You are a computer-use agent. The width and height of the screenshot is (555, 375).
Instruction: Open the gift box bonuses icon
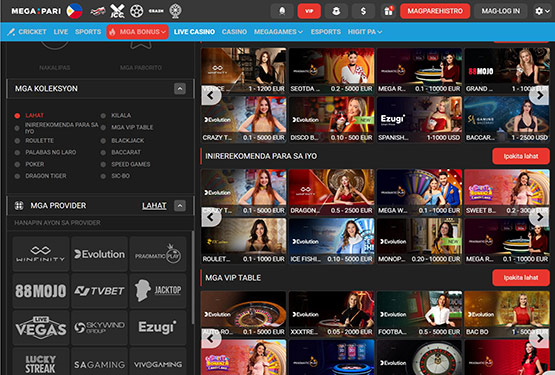(x=388, y=11)
